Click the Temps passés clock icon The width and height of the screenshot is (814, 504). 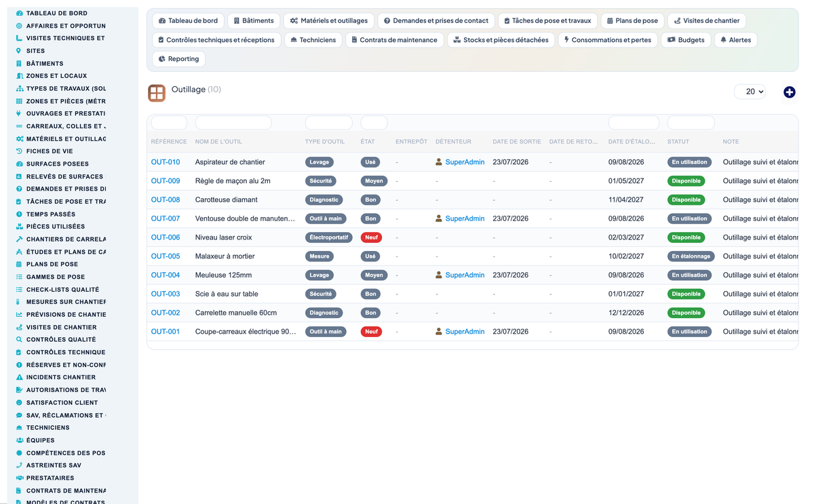(19, 214)
